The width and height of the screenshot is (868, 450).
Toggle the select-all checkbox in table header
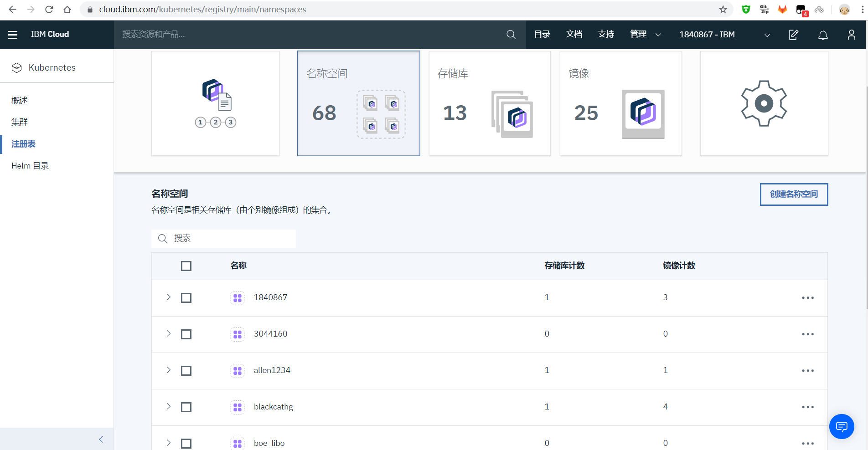186,266
